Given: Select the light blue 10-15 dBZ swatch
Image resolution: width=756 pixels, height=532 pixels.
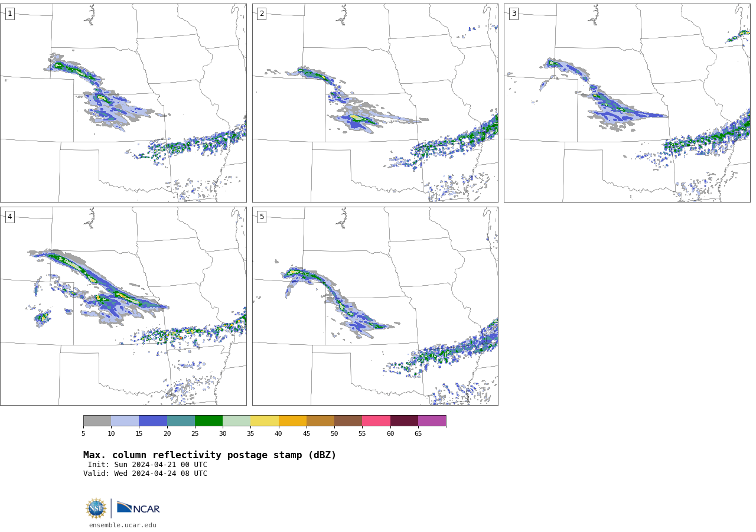Looking at the screenshot, I should [125, 420].
